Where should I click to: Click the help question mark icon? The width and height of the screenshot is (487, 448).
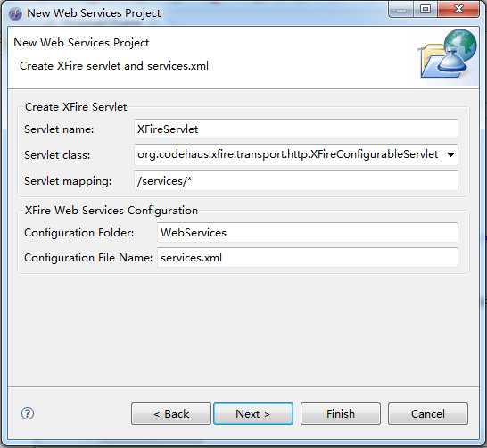tap(28, 413)
